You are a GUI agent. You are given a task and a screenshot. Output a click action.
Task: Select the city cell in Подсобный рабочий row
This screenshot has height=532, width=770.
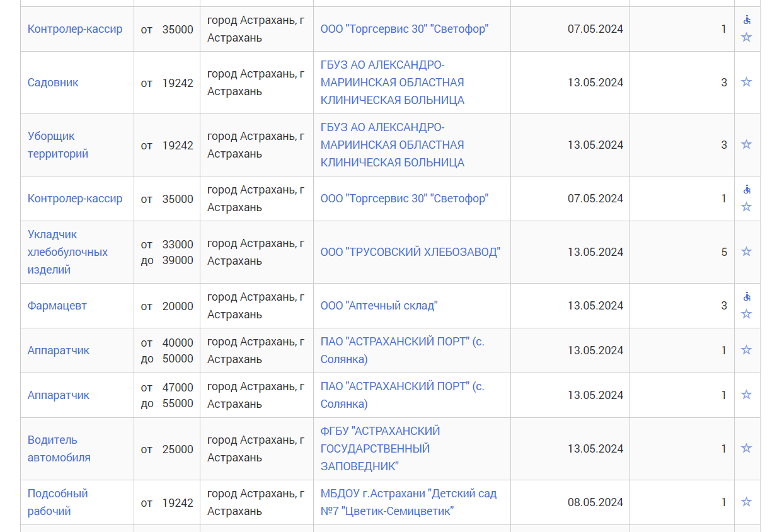(256, 502)
